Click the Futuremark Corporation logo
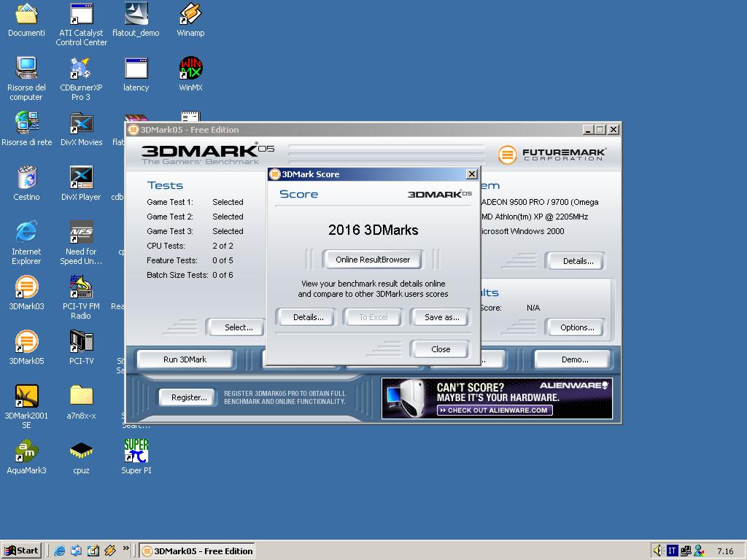 click(552, 155)
